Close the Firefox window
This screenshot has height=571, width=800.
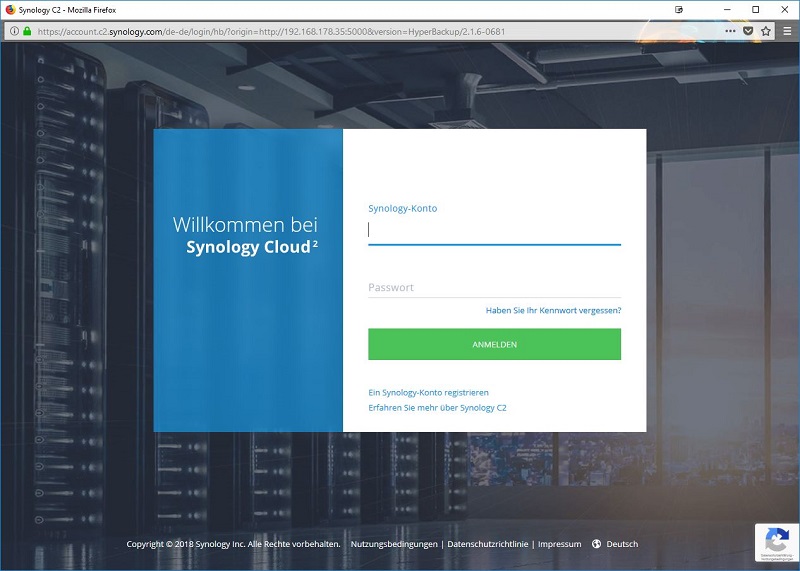785,10
